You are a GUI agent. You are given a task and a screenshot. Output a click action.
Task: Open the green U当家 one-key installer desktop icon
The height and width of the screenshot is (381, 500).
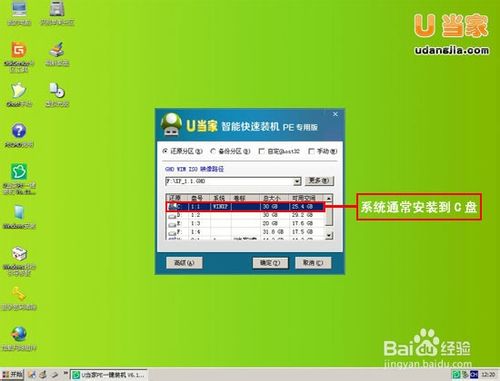(19, 179)
